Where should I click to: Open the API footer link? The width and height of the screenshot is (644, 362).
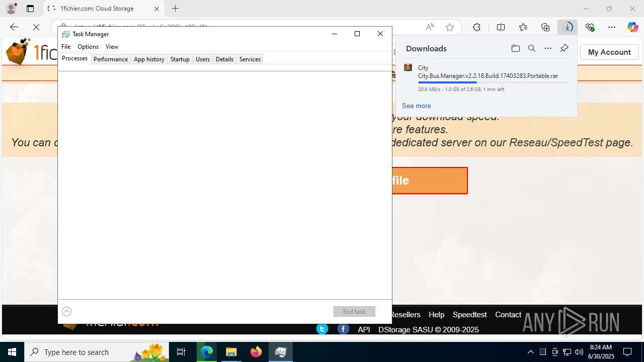364,329
